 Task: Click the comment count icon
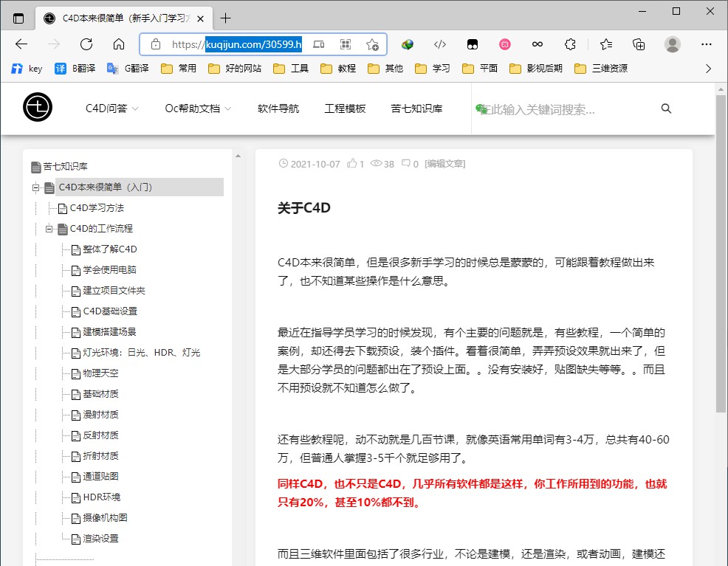406,163
